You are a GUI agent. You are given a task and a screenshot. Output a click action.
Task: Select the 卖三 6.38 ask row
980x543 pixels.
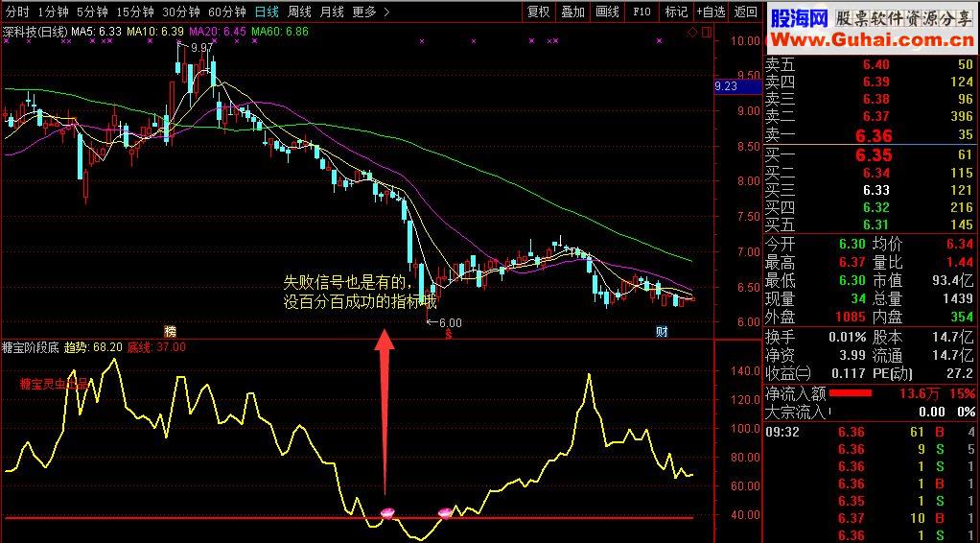coord(871,99)
